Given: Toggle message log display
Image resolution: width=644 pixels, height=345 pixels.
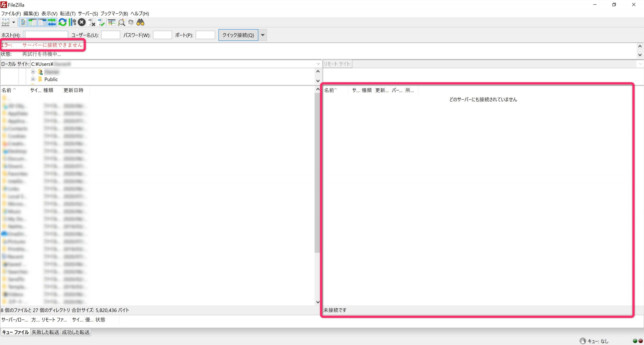Looking at the screenshot, I should point(23,22).
